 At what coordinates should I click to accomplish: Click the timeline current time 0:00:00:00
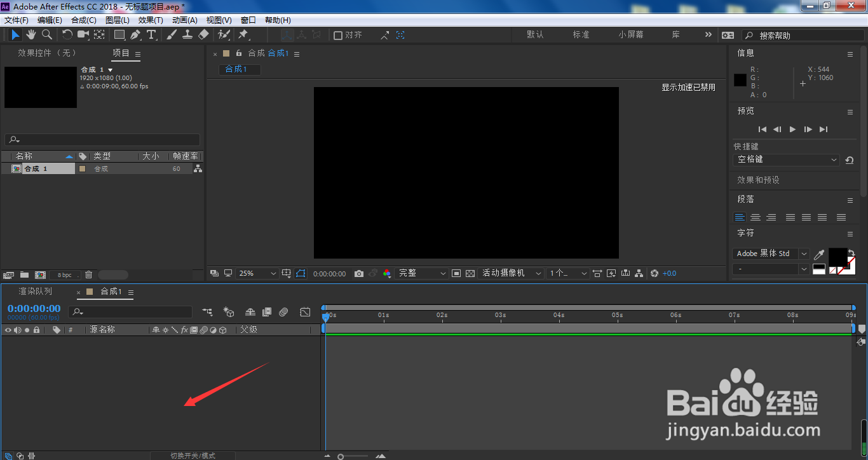click(34, 309)
